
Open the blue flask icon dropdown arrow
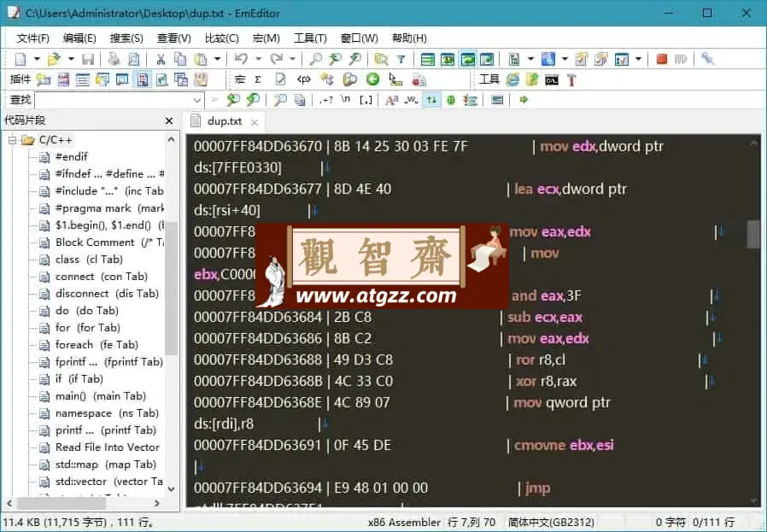coord(565,59)
